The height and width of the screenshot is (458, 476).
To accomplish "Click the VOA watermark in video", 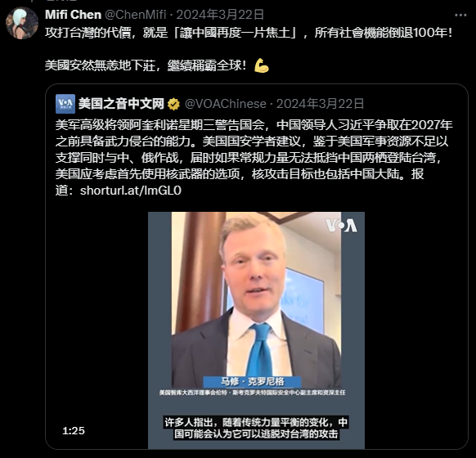I will point(341,226).
